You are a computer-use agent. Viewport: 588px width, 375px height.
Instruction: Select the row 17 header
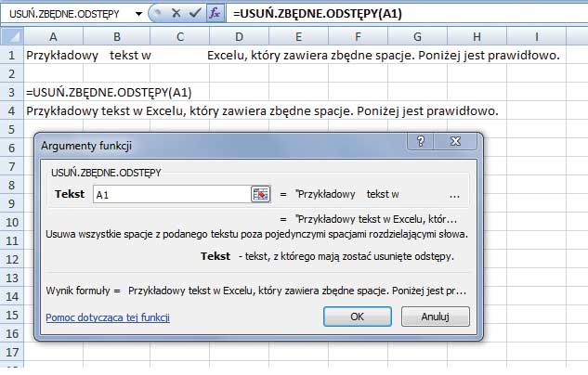11,353
